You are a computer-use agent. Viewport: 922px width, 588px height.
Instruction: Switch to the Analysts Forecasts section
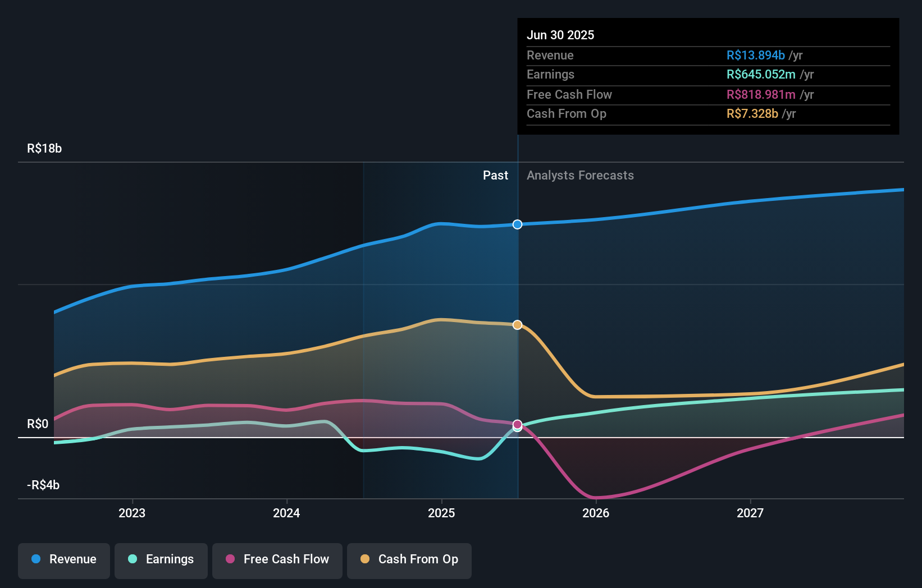[x=580, y=175]
